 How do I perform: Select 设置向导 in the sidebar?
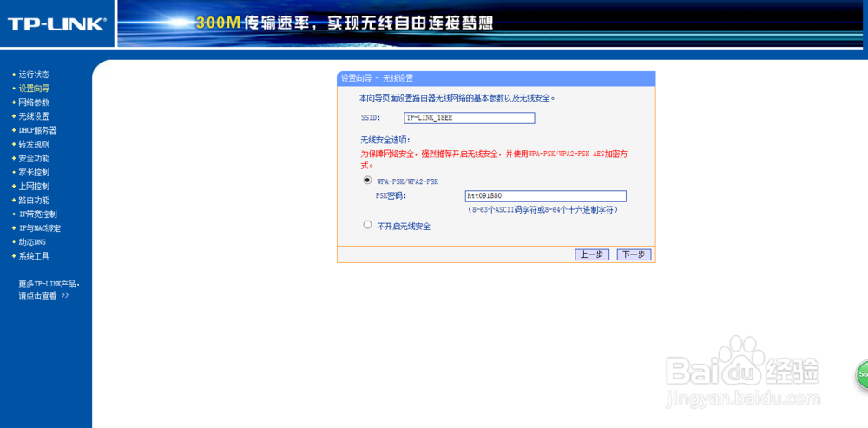point(34,88)
